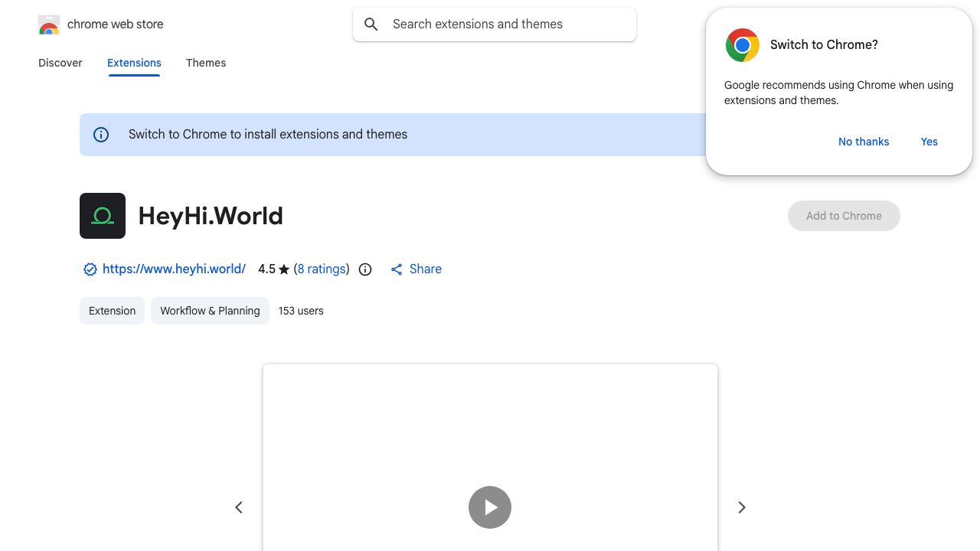Open the https://www.heyhi.world/ link
The height and width of the screenshot is (551, 980).
(174, 269)
